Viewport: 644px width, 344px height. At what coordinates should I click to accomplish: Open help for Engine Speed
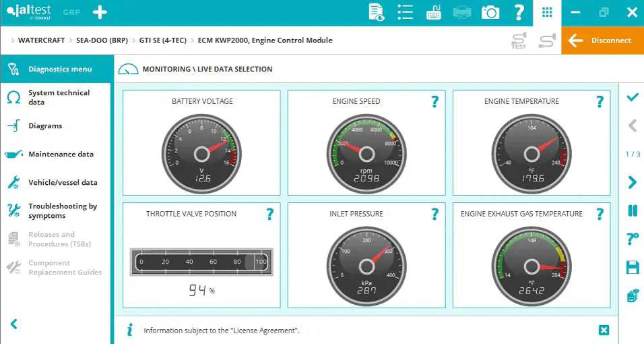point(435,101)
